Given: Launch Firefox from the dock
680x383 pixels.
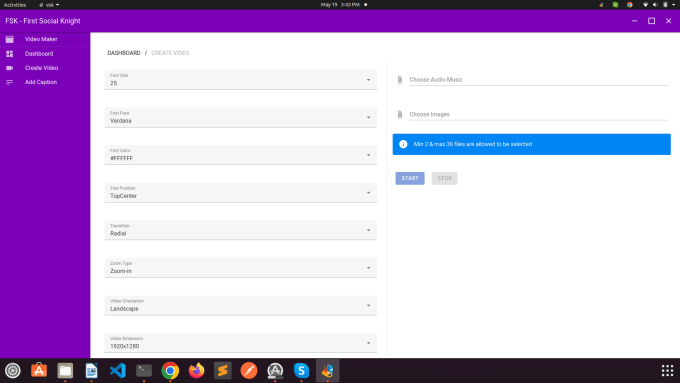Looking at the screenshot, I should [x=196, y=370].
